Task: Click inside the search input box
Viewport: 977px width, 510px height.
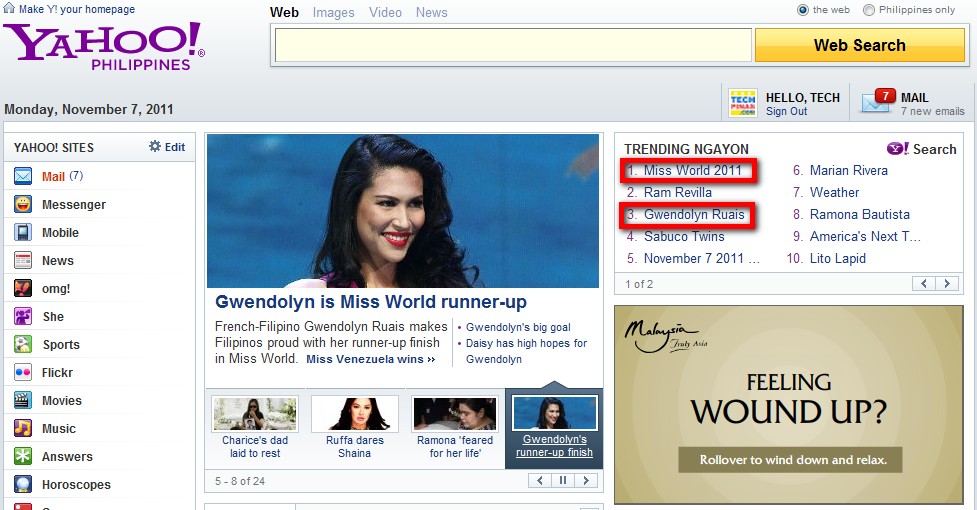Action: click(513, 45)
